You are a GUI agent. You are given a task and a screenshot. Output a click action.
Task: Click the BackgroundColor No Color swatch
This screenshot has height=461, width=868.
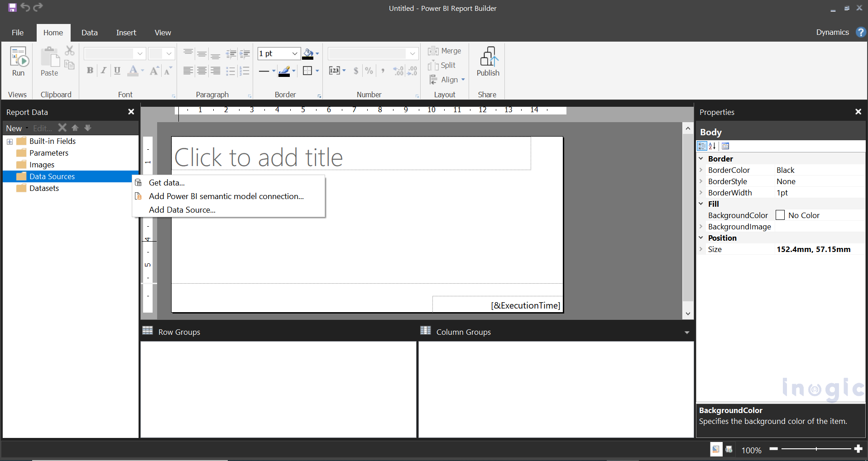click(780, 215)
